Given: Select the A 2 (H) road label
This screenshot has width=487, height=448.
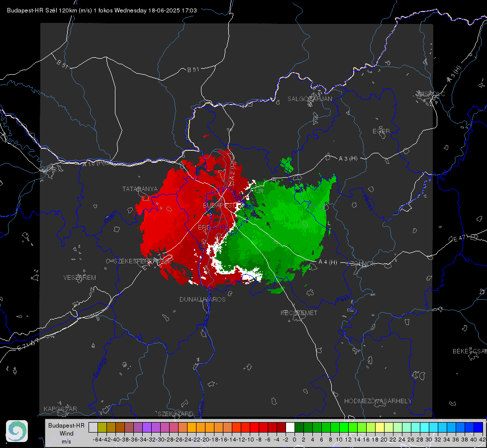Looking at the screenshot, I should coord(233,172).
